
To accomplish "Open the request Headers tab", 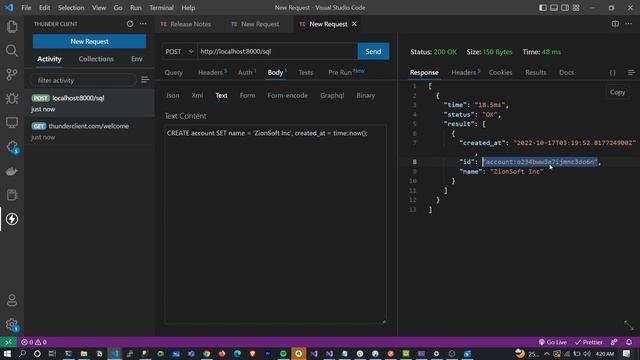I will (x=212, y=72).
